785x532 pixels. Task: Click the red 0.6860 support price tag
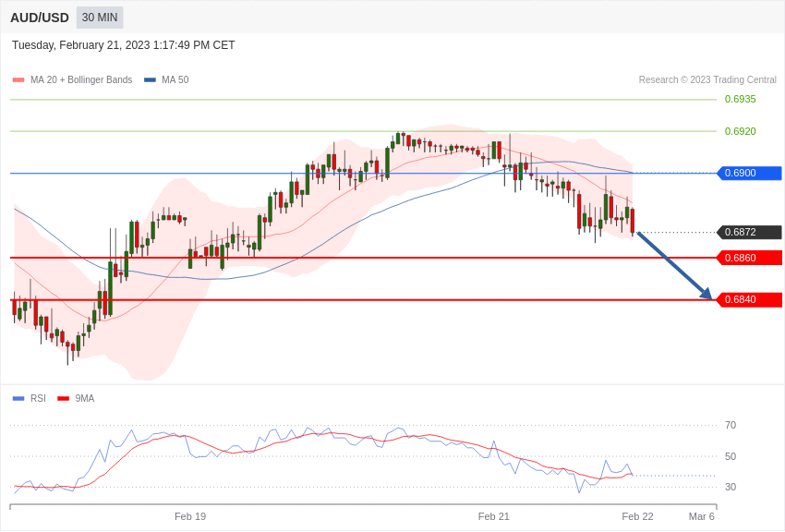[x=750, y=259]
